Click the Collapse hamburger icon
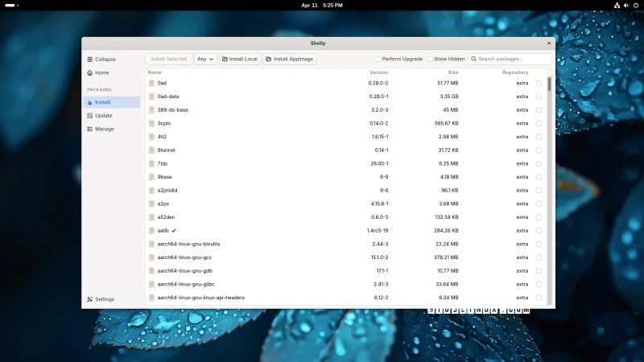The width and height of the screenshot is (644, 362). point(89,59)
